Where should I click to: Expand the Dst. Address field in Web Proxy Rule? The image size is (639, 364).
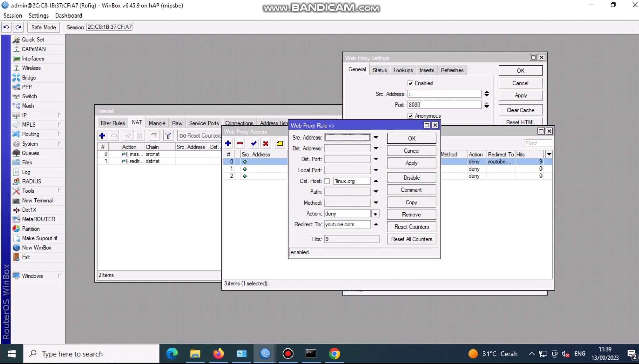click(376, 148)
